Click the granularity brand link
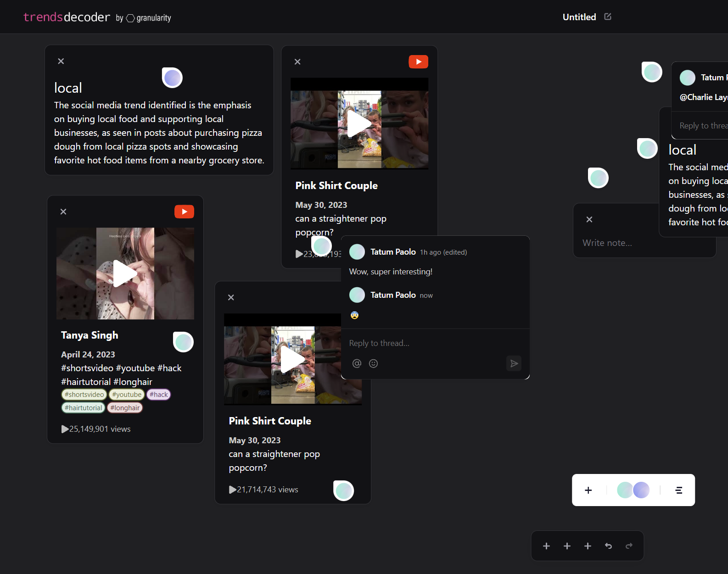Viewport: 728px width, 574px height. tap(148, 18)
